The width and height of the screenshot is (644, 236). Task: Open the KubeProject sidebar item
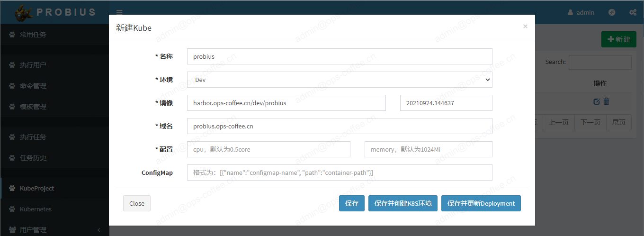point(37,188)
